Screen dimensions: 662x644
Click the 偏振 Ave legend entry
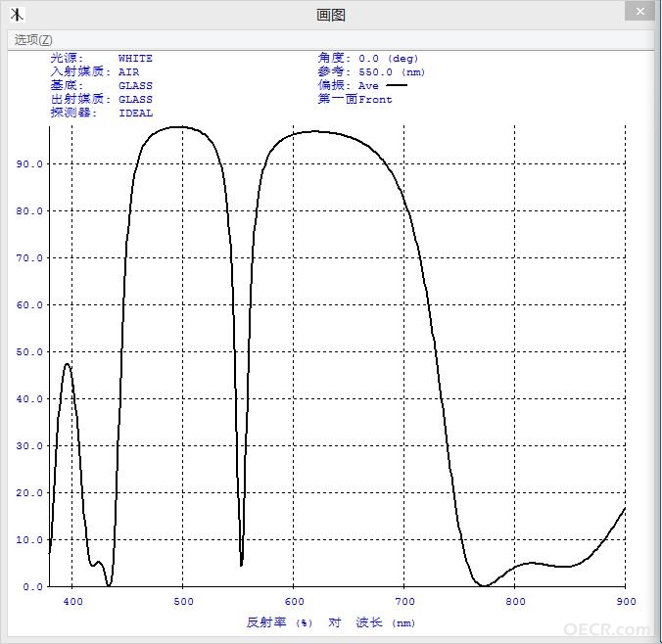click(x=362, y=85)
